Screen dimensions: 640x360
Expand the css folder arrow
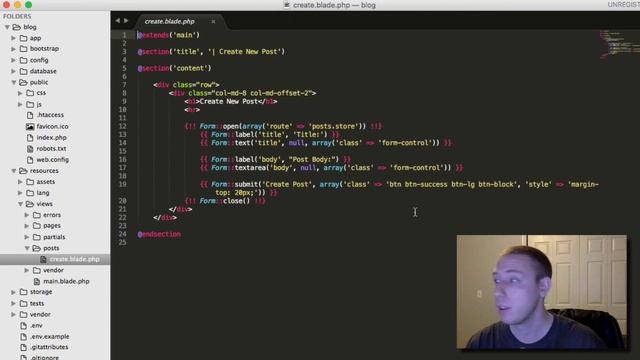point(20,93)
